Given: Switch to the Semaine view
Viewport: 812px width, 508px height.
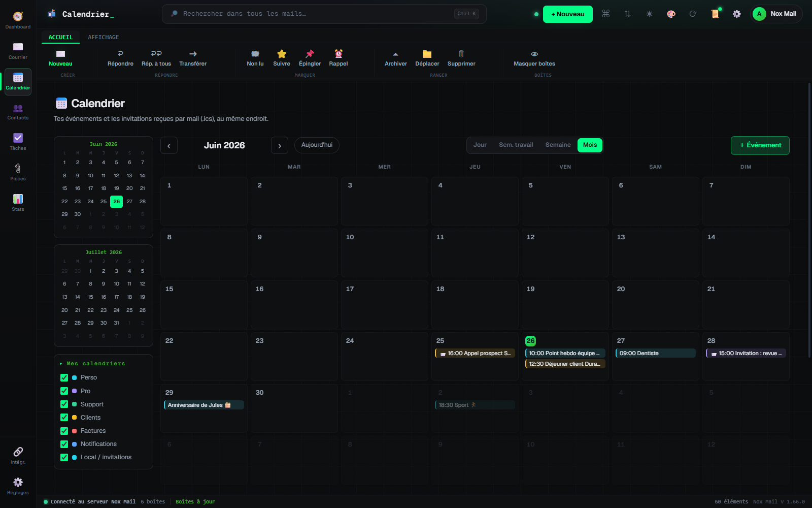Looking at the screenshot, I should [x=558, y=145].
